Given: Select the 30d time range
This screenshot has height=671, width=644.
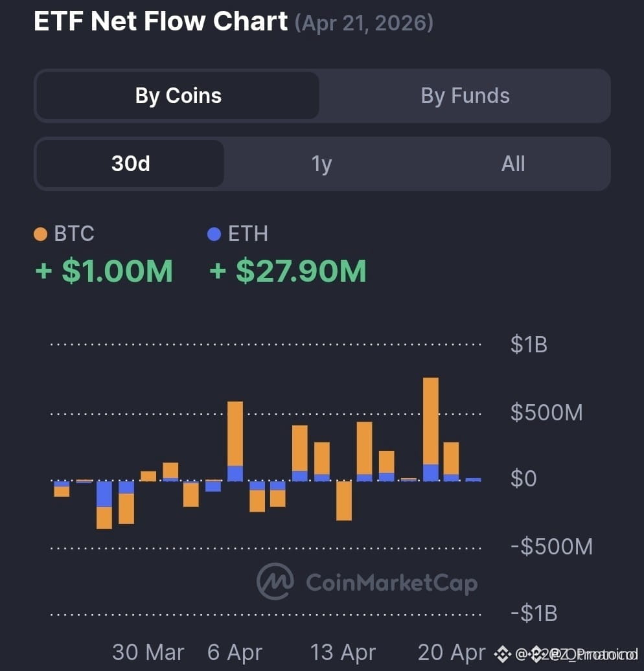Looking at the screenshot, I should click(x=131, y=163).
